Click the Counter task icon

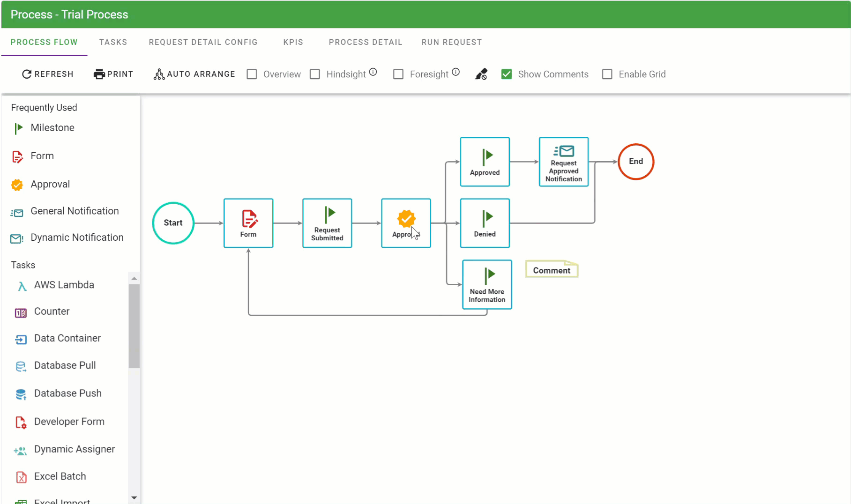21,312
